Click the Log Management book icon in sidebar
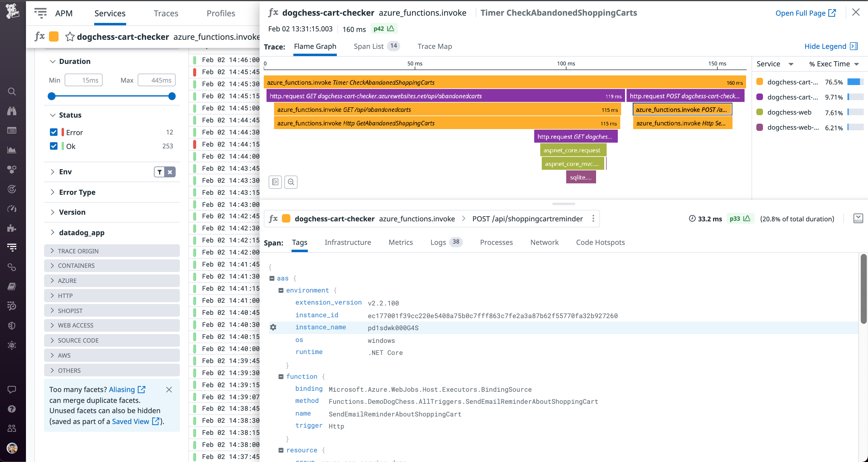This screenshot has height=462, width=868. coord(12,286)
